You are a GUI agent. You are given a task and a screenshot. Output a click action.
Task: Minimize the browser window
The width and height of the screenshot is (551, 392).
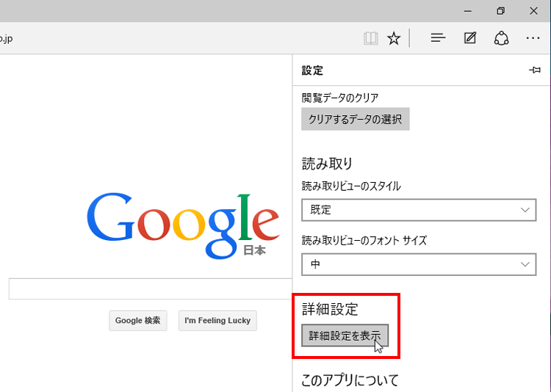pos(466,11)
